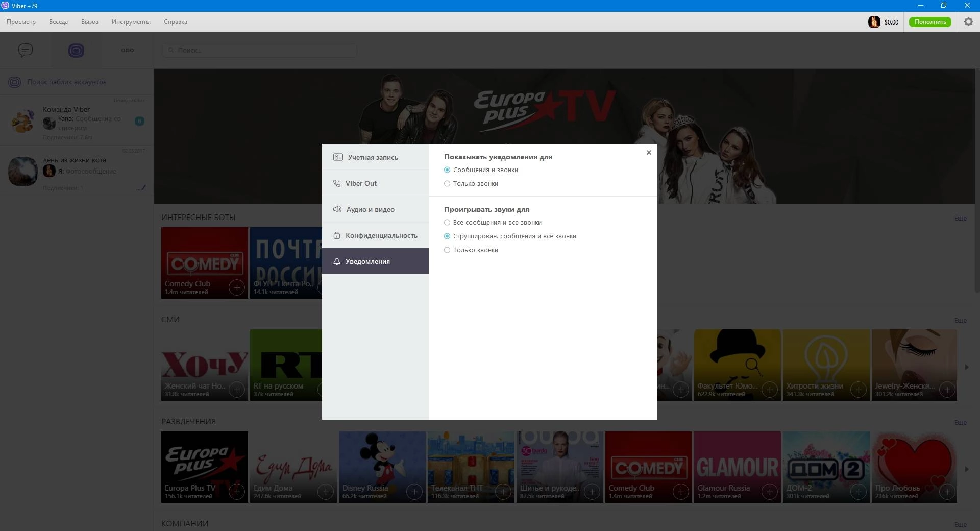Open 'Команда Viber' conversation
This screenshot has height=531, width=980.
(77, 120)
